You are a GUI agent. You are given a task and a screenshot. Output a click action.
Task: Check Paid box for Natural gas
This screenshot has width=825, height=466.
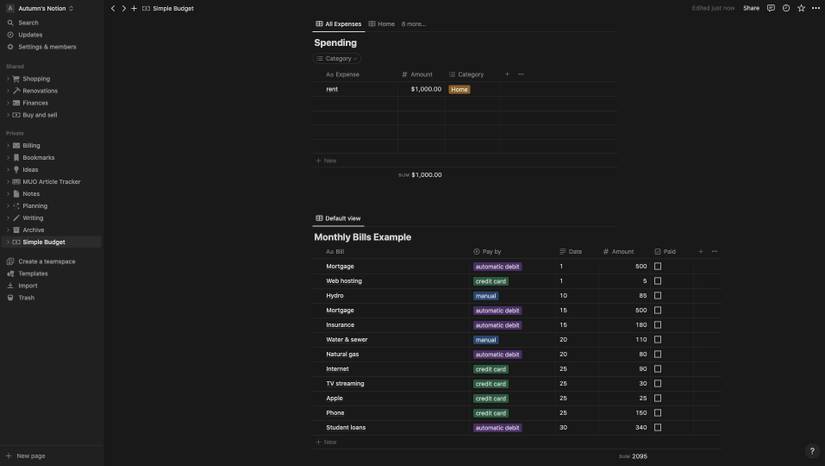[658, 354]
